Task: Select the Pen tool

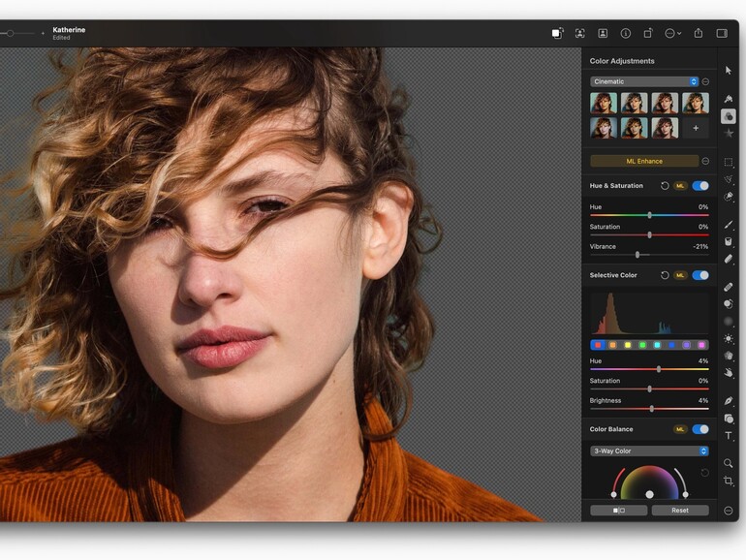Action: [x=728, y=401]
